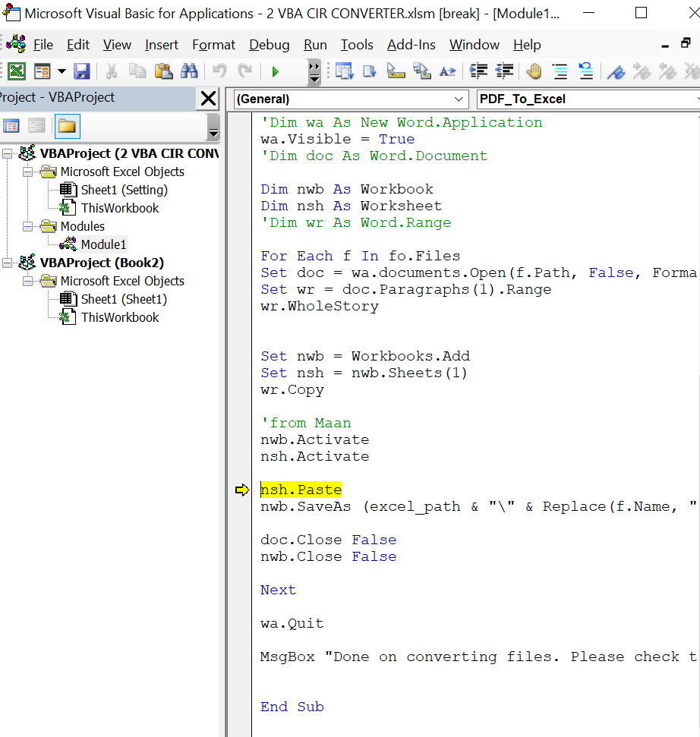Open the Debug menu
700x737 pixels.
click(269, 45)
